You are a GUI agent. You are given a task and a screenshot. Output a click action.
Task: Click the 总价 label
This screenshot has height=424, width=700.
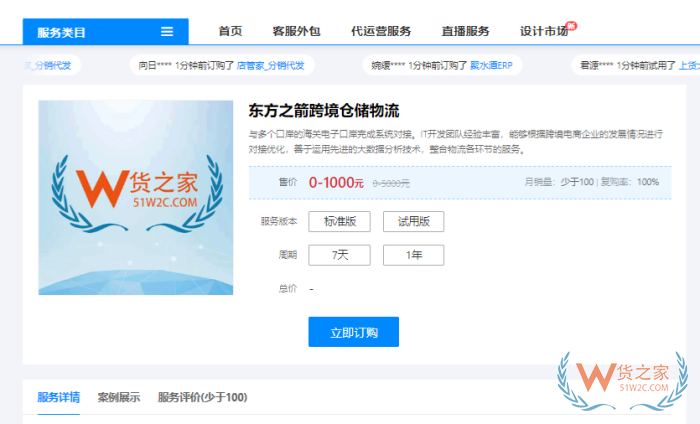pos(288,288)
